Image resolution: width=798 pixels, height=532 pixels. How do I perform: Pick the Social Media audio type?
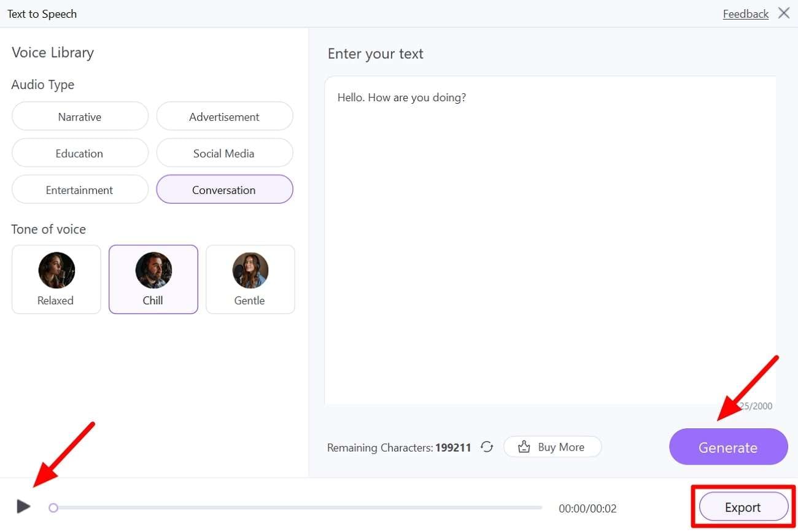tap(224, 153)
